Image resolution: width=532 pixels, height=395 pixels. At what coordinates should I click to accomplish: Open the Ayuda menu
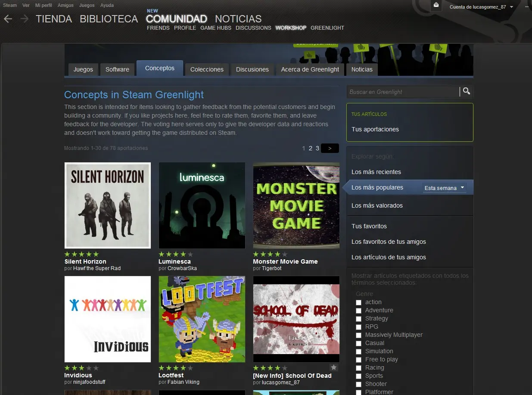[x=107, y=5]
